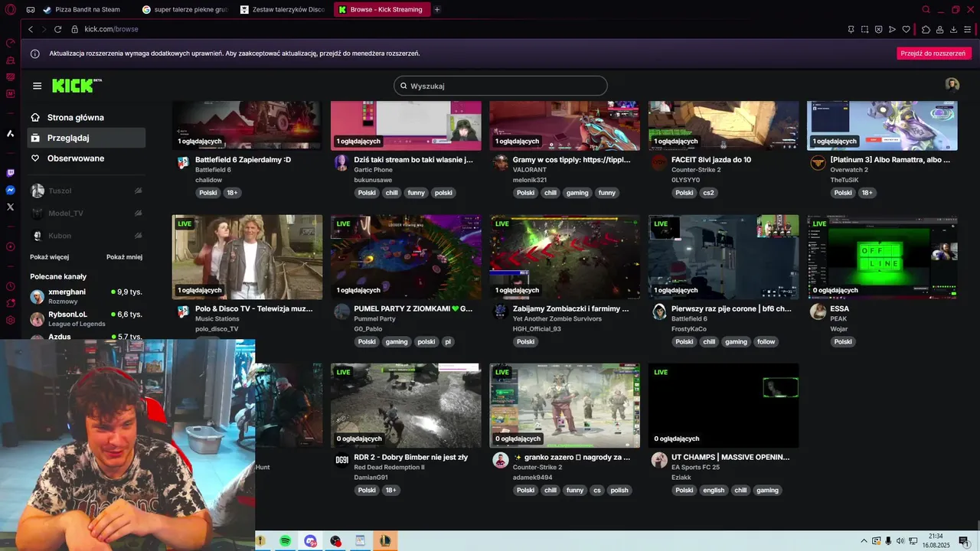Image resolution: width=980 pixels, height=551 pixels.
Task: Click the user profile avatar top right
Action: 952,85
